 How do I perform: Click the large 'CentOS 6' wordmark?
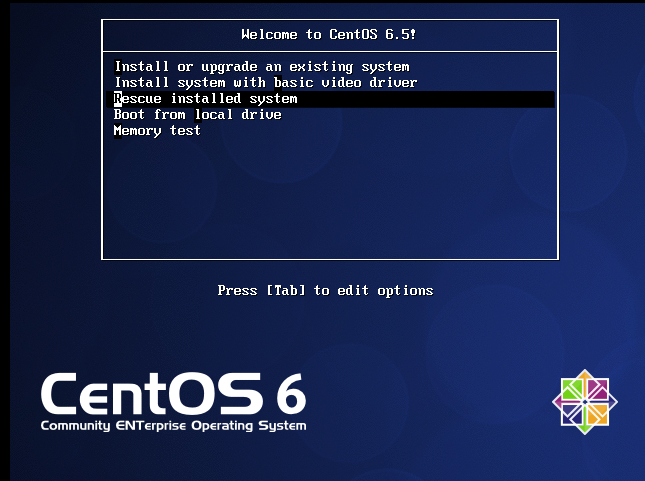(173, 394)
